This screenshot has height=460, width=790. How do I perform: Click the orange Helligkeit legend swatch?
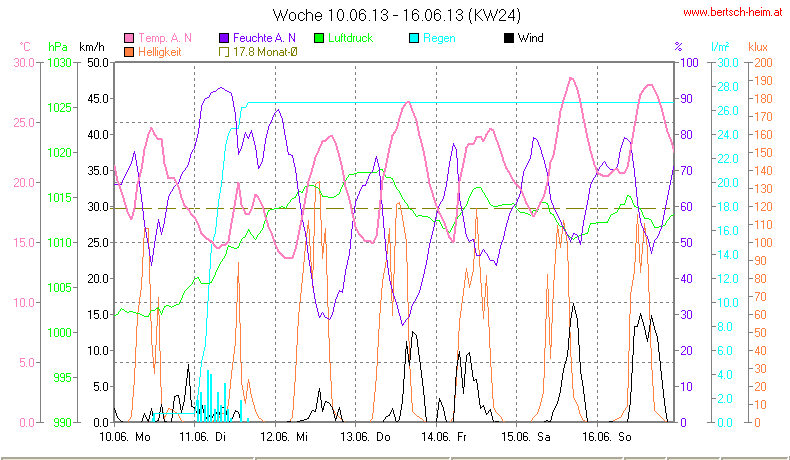coord(129,52)
